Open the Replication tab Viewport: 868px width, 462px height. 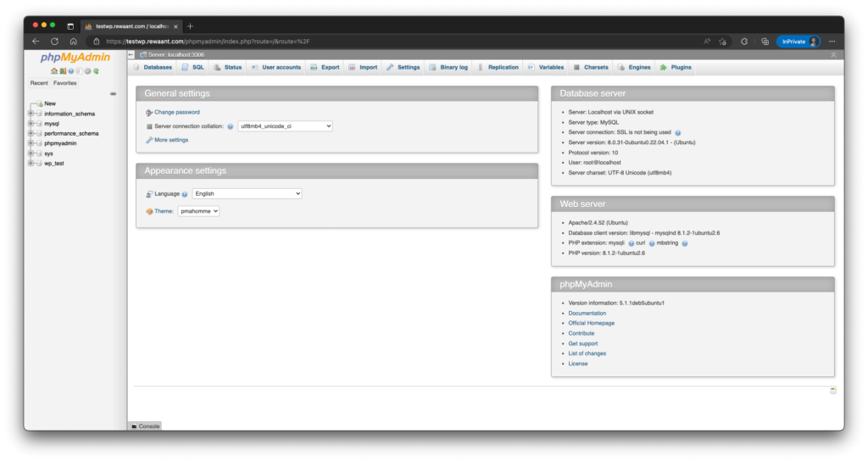(498, 68)
